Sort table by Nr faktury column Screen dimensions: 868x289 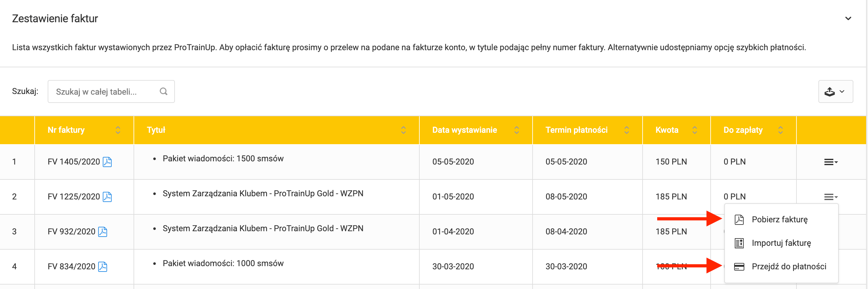(118, 130)
